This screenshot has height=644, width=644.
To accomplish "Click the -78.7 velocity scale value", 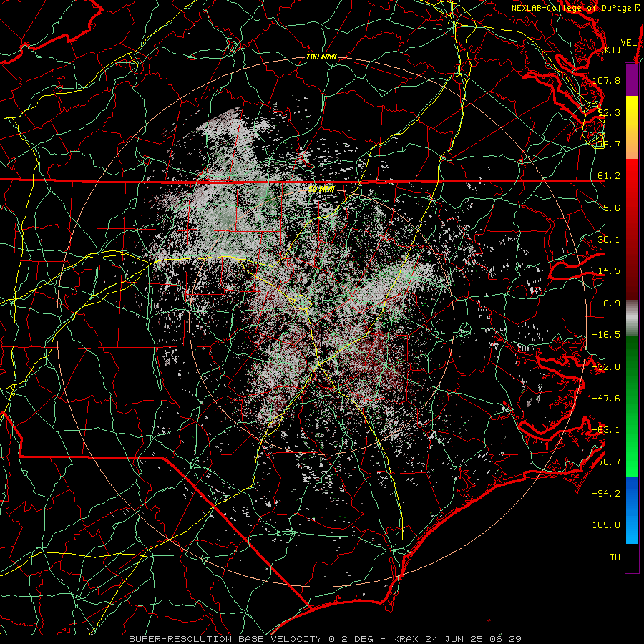I will pyautogui.click(x=606, y=462).
